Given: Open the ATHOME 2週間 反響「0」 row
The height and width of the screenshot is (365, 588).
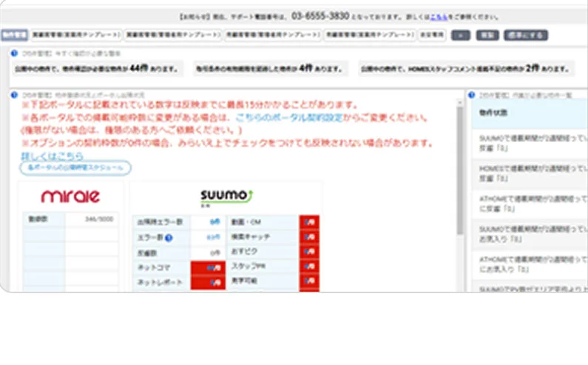Looking at the screenshot, I should point(530,204).
